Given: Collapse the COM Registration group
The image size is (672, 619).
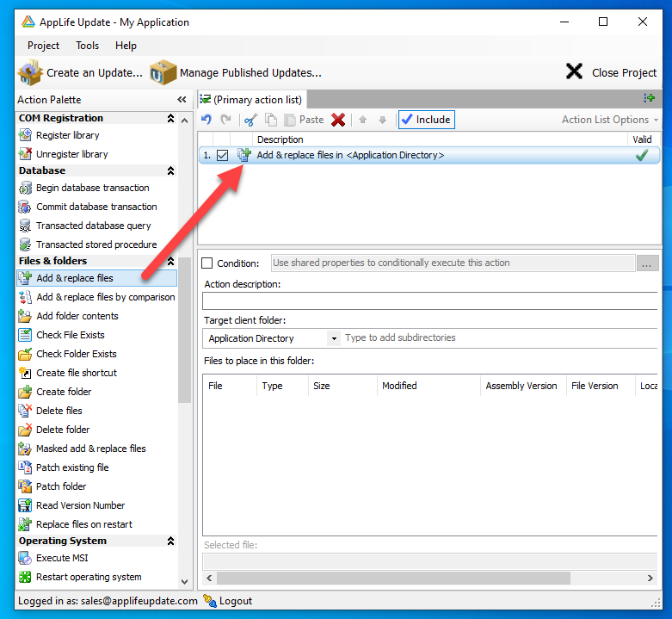Looking at the screenshot, I should point(170,118).
